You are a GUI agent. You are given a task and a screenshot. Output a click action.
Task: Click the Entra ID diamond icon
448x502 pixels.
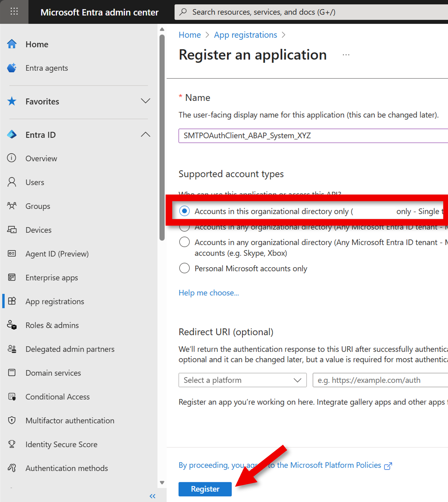point(12,134)
